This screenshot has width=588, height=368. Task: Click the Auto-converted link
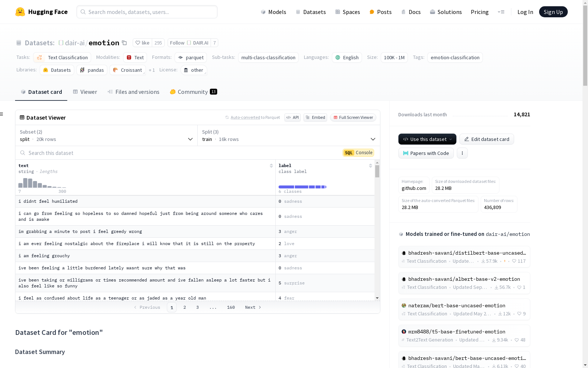pos(245,117)
